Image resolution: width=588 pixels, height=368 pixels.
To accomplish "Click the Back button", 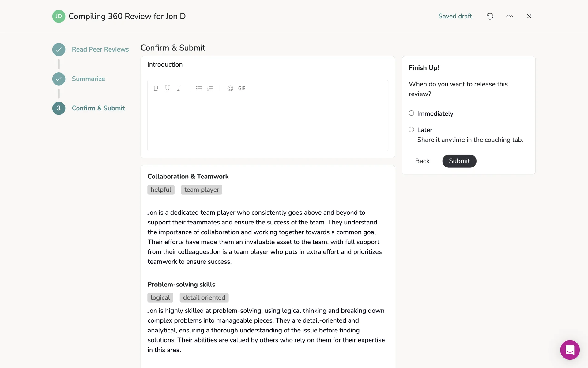I will point(422,161).
